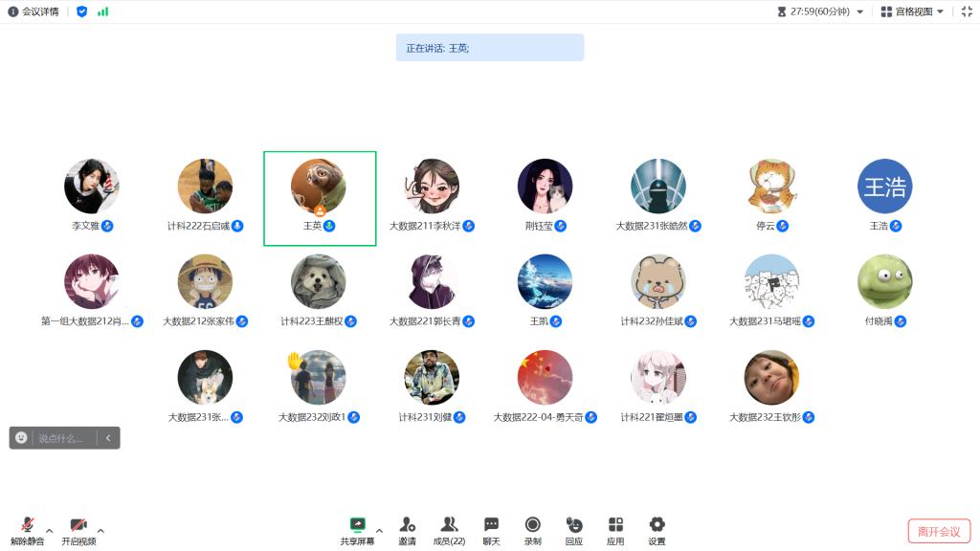Screen dimensions: 980x551
Task: Open the 聊天 chat panel
Action: pyautogui.click(x=491, y=530)
